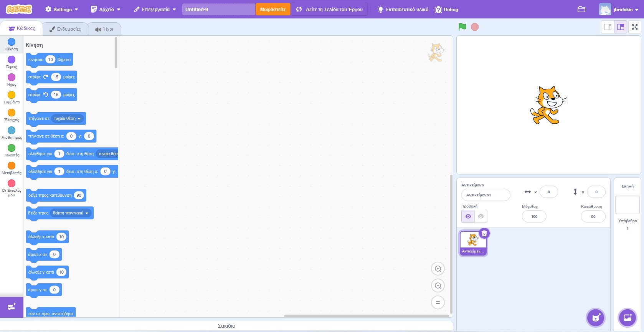Screen dimensions: 644x332
Task: Click the όρισε y σε block
Action: click(x=44, y=290)
